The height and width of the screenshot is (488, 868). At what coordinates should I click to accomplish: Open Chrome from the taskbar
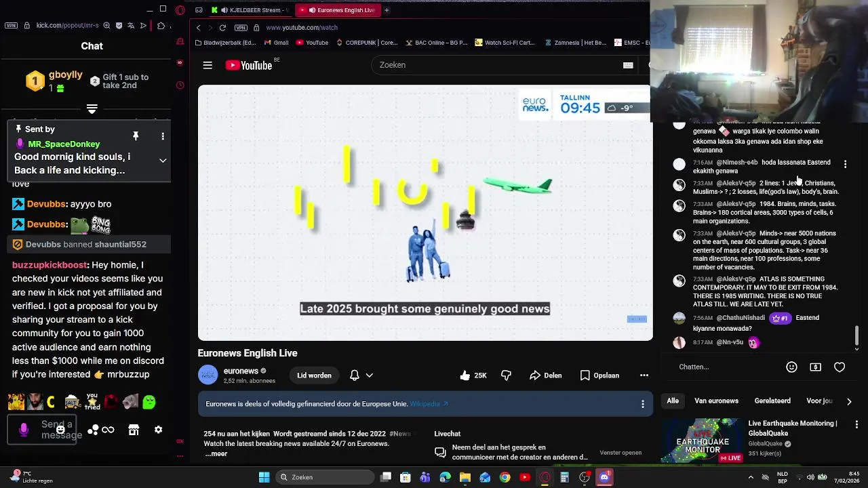pos(505,477)
